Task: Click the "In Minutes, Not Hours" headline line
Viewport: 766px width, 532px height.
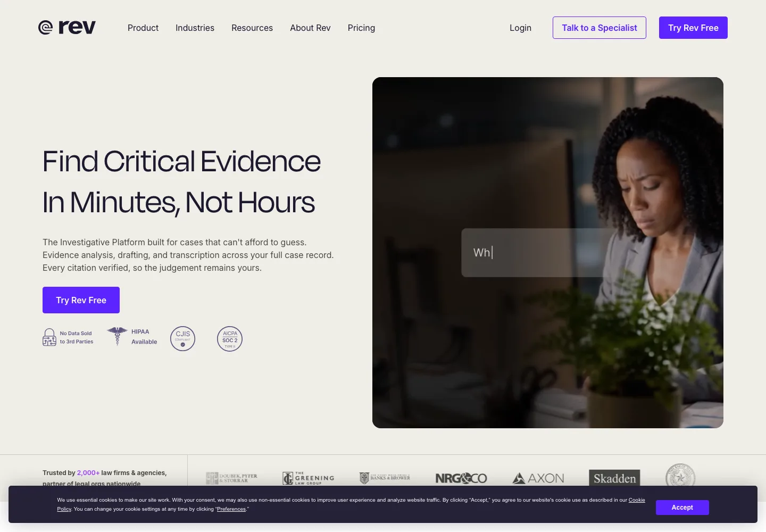Action: (x=179, y=203)
